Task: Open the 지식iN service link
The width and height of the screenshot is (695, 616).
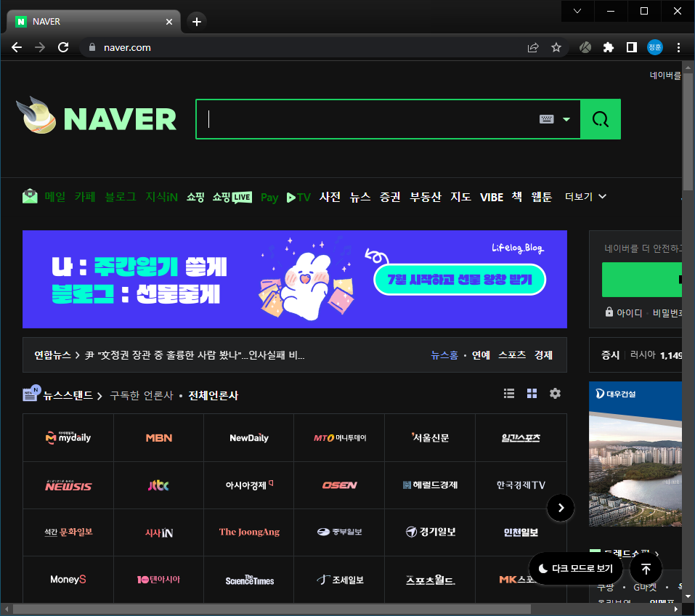Action: tap(161, 196)
